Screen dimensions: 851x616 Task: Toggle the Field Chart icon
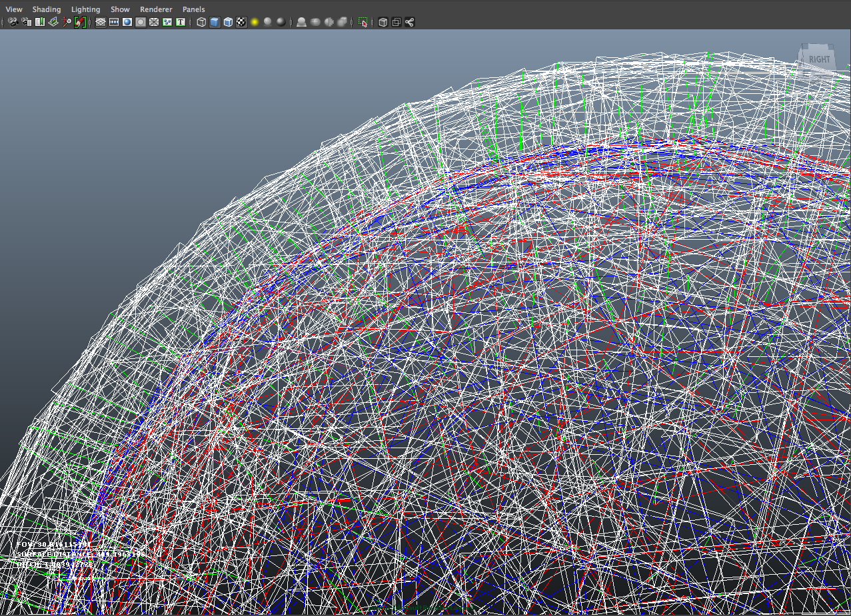(x=154, y=22)
